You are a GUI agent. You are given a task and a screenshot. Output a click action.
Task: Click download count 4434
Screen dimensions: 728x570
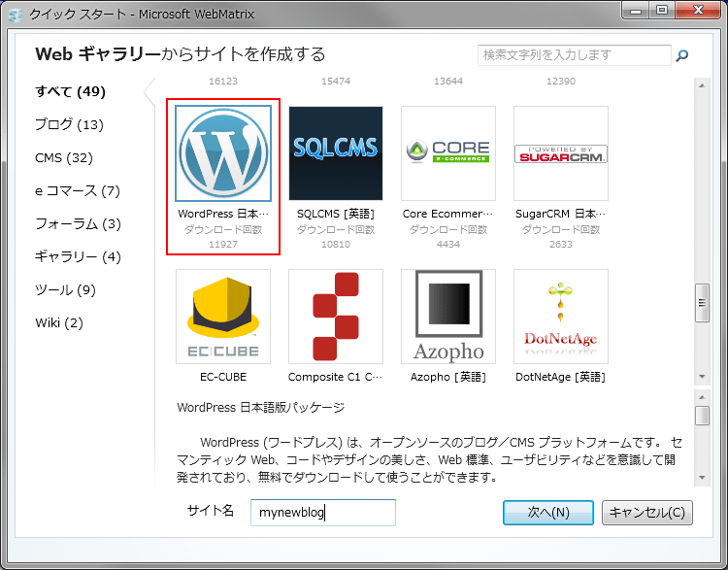[x=448, y=245]
